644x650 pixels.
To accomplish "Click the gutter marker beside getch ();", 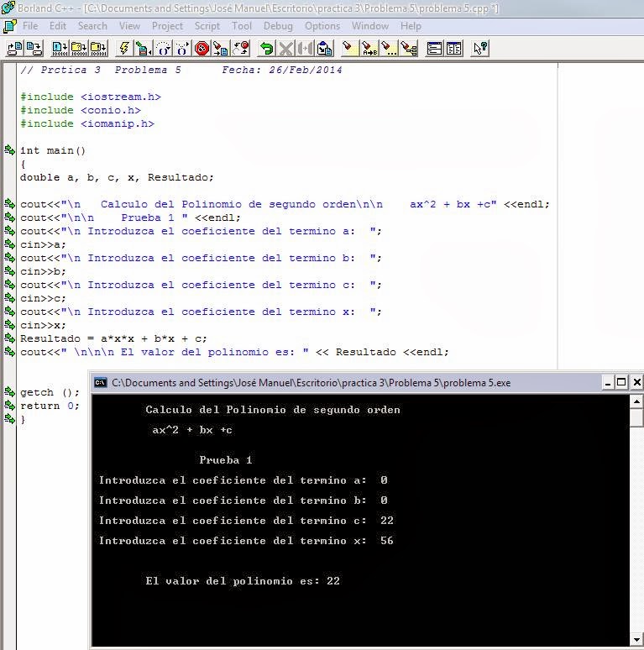I will coord(9,391).
